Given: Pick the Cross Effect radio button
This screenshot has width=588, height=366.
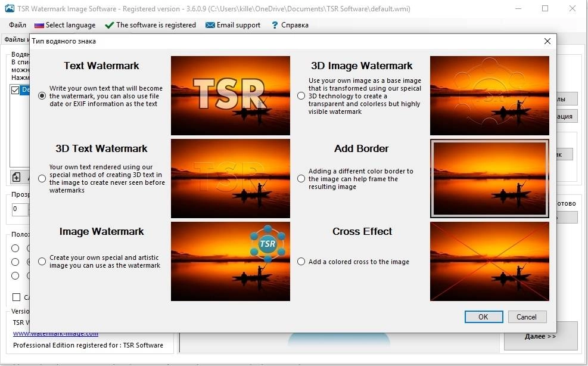Looking at the screenshot, I should pyautogui.click(x=301, y=261).
